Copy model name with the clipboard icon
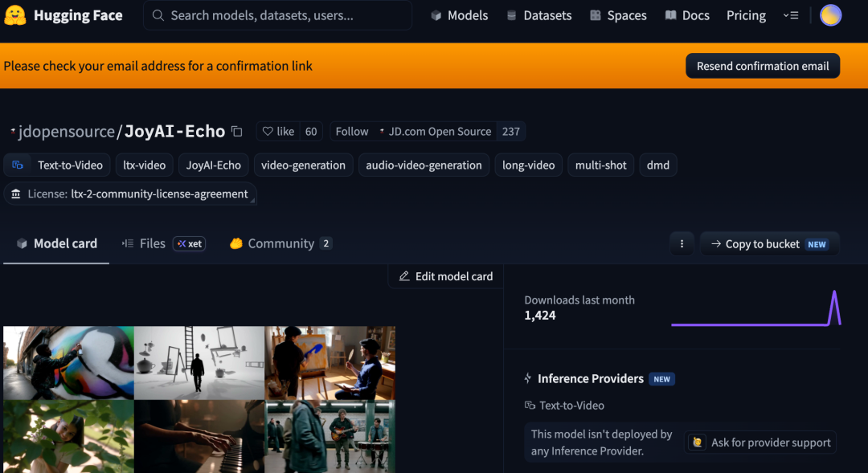Image resolution: width=868 pixels, height=473 pixels. click(x=237, y=131)
